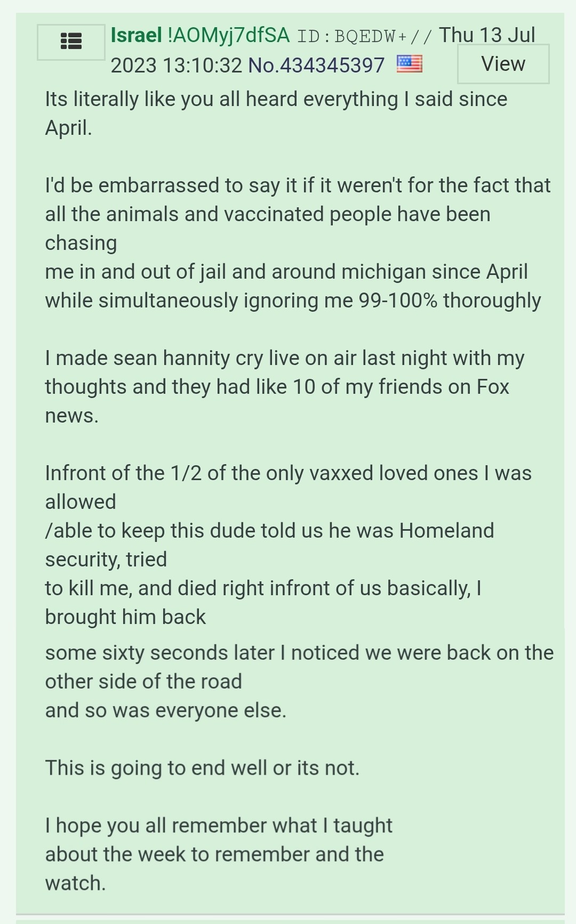Click 'This is going to end well' line
576x924 pixels.
(x=202, y=768)
